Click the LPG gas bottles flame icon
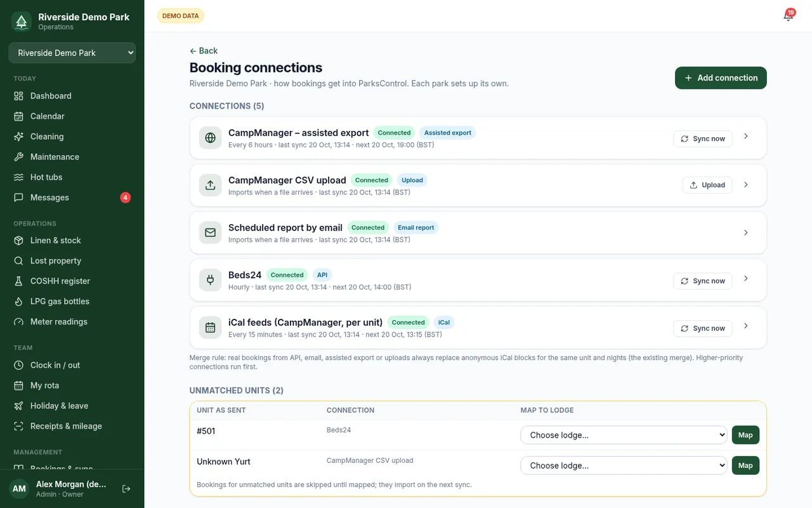The height and width of the screenshot is (508, 812). [x=18, y=302]
